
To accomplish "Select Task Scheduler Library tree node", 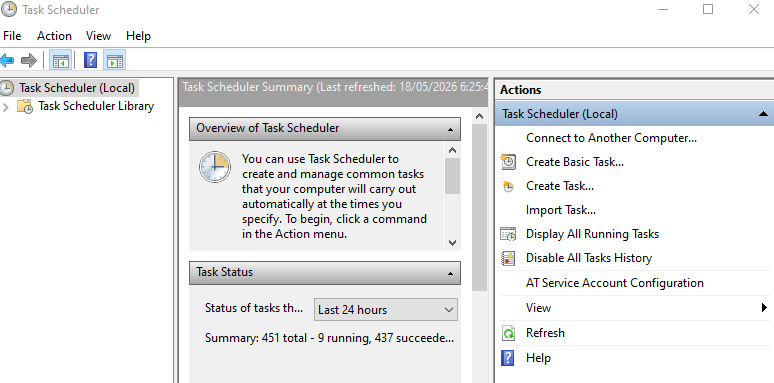I will pyautogui.click(x=96, y=106).
